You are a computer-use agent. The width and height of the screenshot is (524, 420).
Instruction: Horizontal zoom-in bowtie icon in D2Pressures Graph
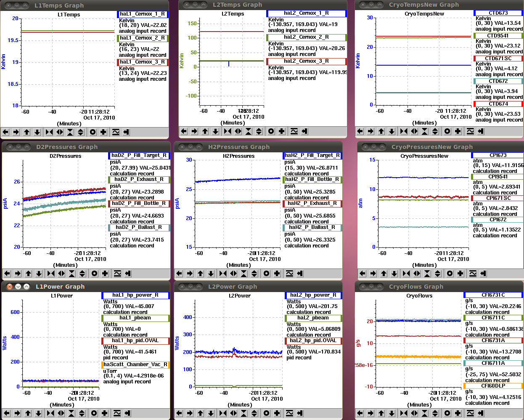pyautogui.click(x=51, y=274)
